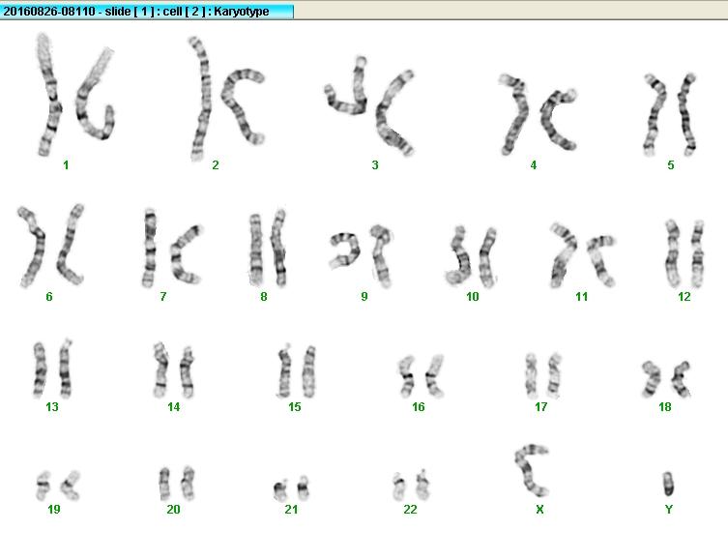728x560 pixels.
Task: Select the chromosome 17 pair
Action: click(543, 375)
